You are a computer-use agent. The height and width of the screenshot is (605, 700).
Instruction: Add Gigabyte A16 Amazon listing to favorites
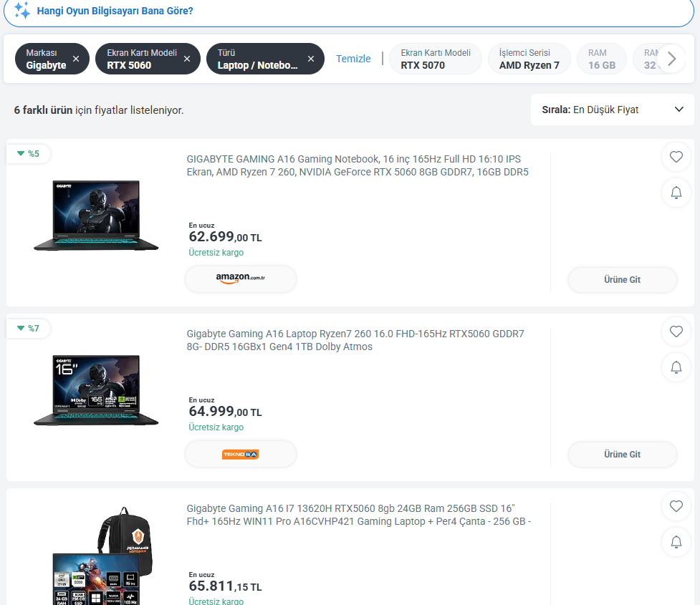[x=676, y=157]
